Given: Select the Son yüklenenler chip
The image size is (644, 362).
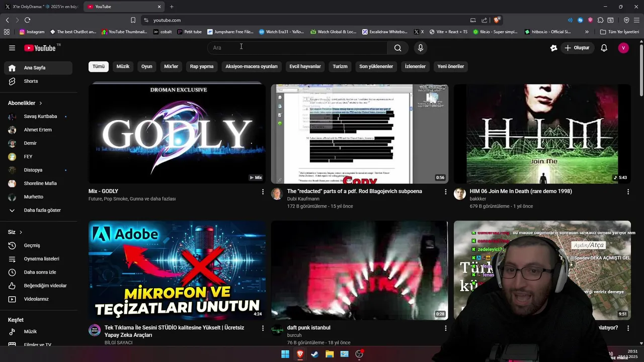Looking at the screenshot, I should [x=376, y=66].
